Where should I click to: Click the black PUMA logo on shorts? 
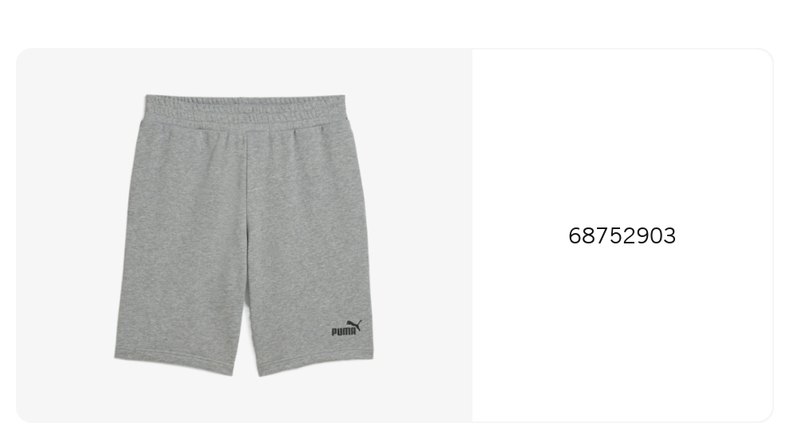click(347, 328)
